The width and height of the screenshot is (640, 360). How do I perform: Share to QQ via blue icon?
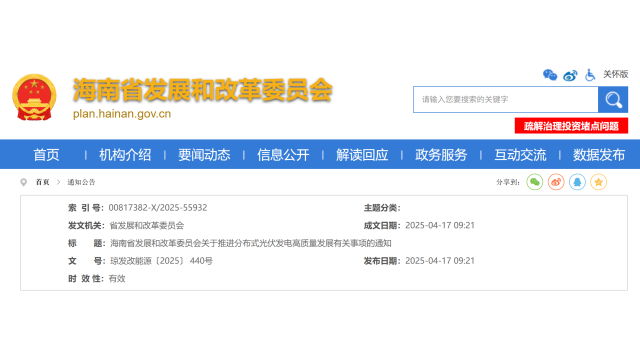click(x=577, y=182)
